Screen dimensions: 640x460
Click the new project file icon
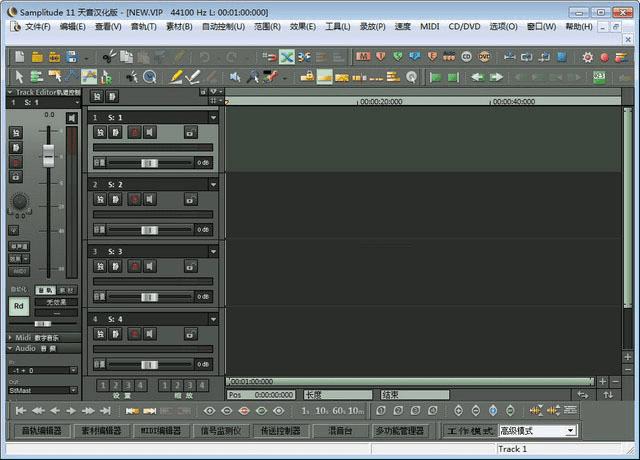point(22,57)
